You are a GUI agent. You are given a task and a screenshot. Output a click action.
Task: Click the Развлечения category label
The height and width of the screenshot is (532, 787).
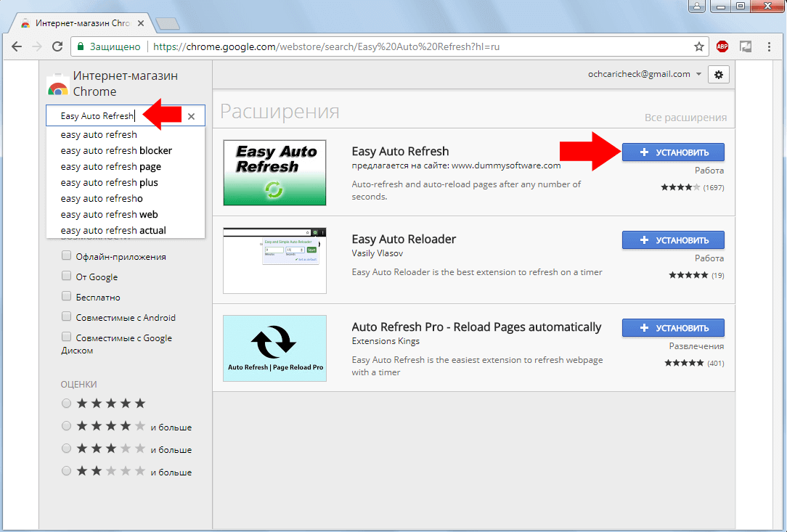(696, 346)
